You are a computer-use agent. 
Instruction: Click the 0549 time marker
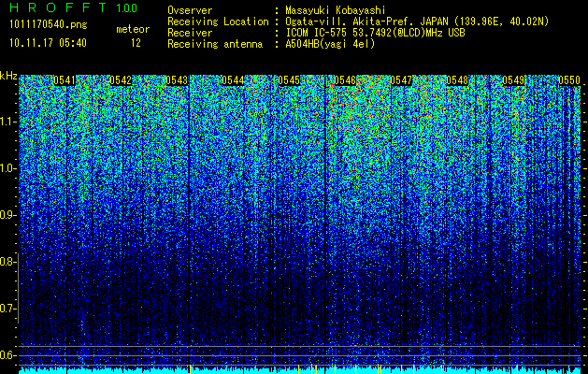tap(513, 80)
